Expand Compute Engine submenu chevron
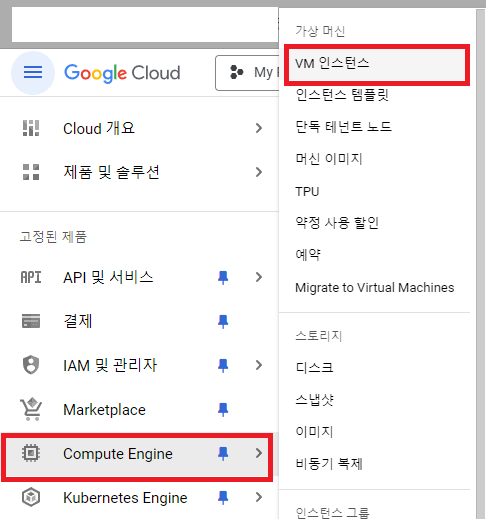The height and width of the screenshot is (519, 486). click(259, 453)
